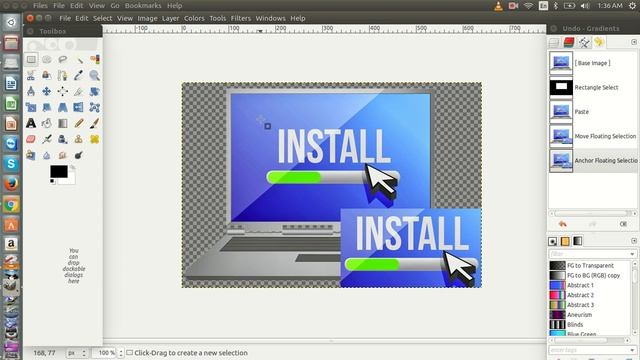Select the Rectangle Select undo history entry
640x360 pixels.
click(x=592, y=87)
